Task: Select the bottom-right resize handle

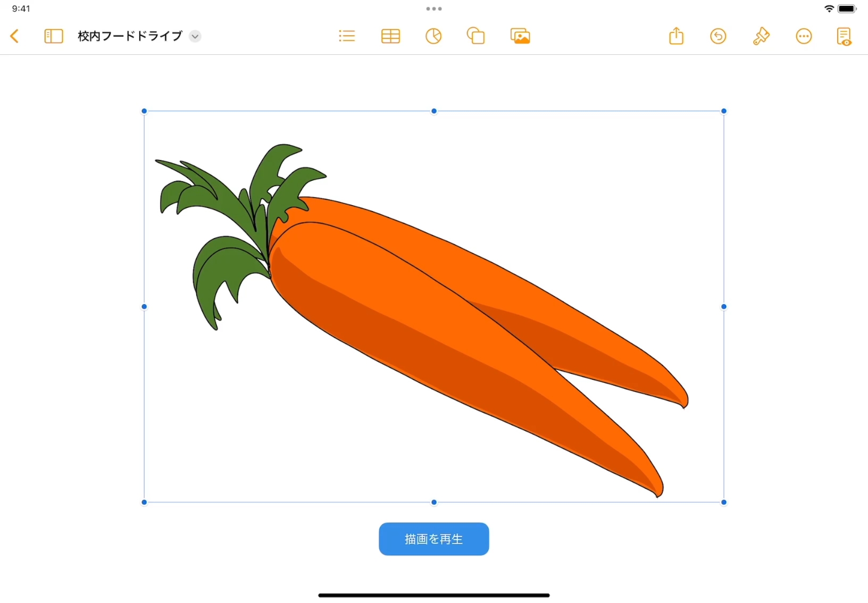Action: click(x=724, y=502)
